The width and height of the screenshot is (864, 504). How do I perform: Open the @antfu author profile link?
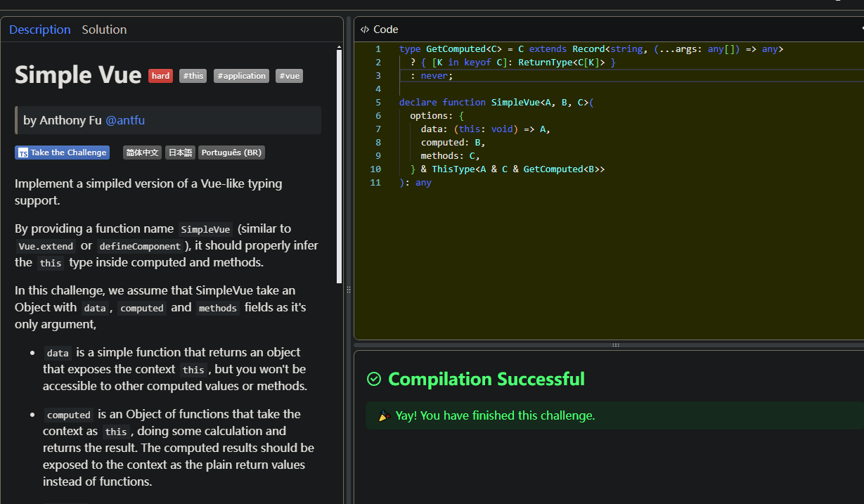click(125, 120)
